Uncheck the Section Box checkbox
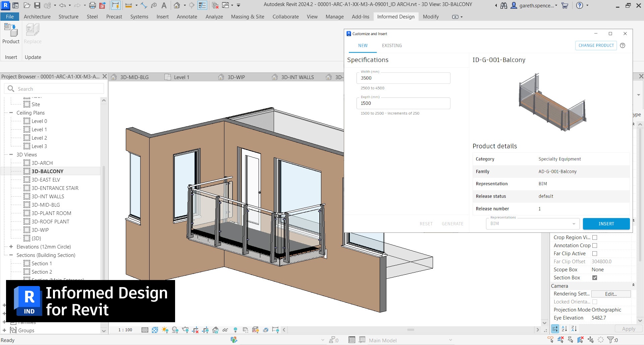Viewport: 644px width, 345px height. coord(595,278)
